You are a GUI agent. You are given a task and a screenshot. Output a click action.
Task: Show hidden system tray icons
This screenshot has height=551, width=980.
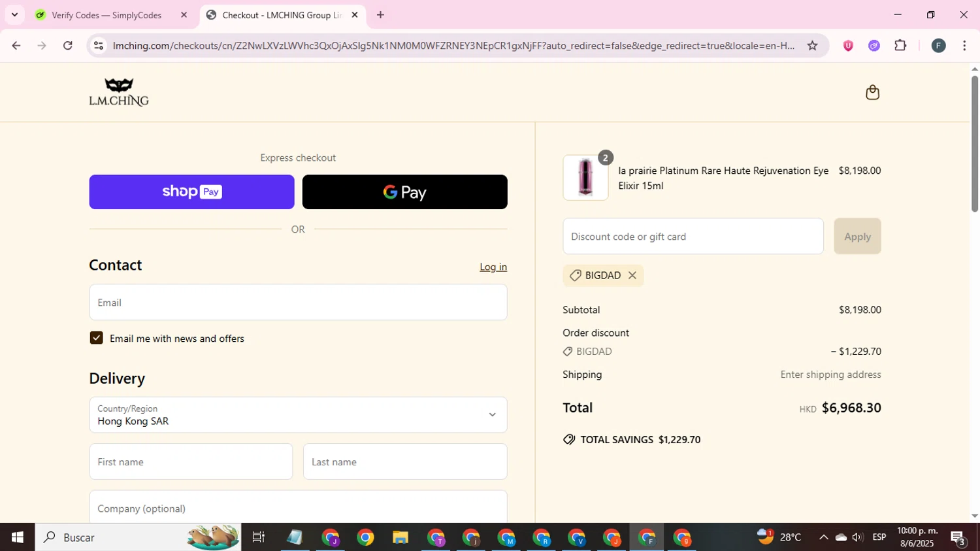(x=823, y=537)
